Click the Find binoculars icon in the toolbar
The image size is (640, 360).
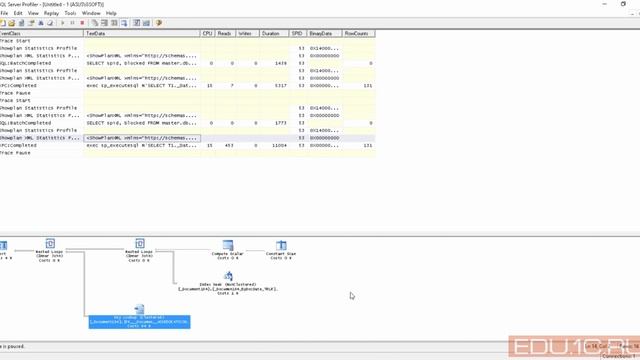(x=41, y=23)
